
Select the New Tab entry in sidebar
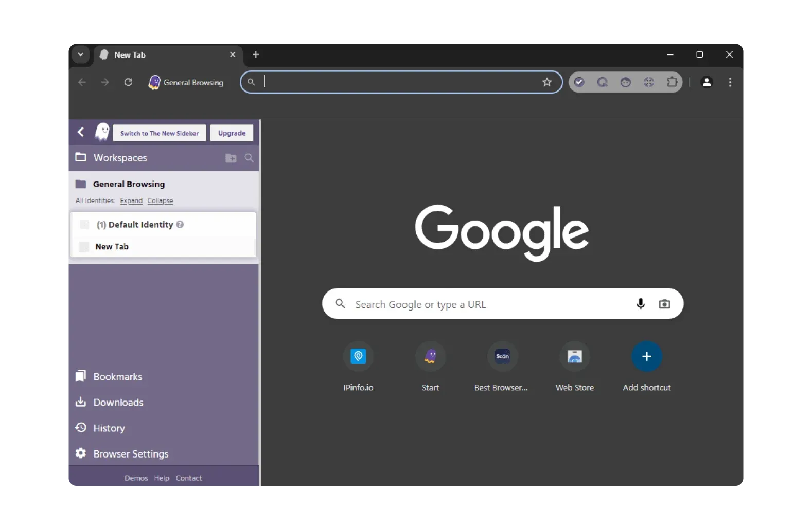click(163, 247)
